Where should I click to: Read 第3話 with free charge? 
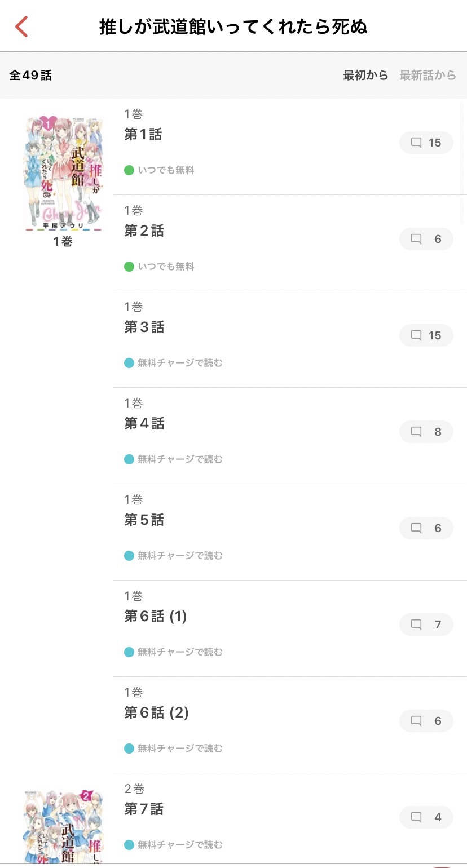179,363
